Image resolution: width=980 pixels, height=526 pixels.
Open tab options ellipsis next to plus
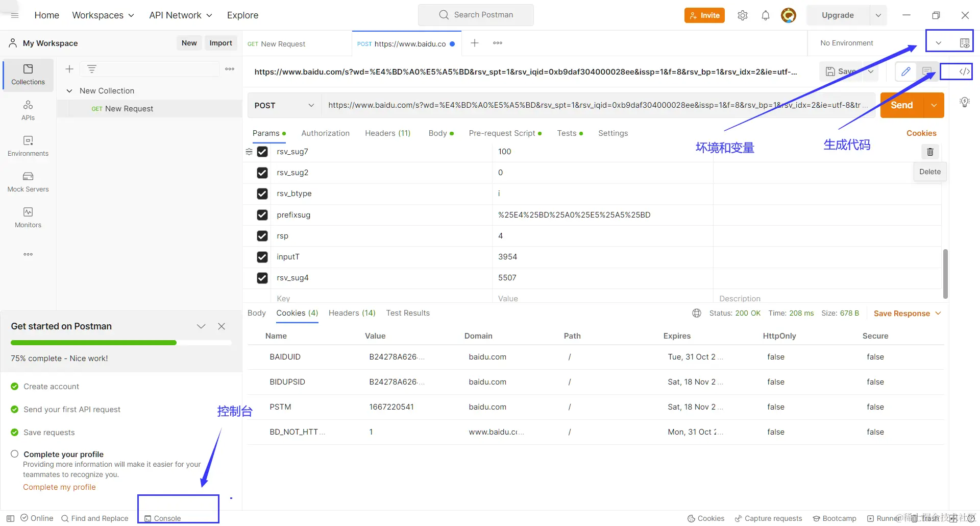point(498,43)
